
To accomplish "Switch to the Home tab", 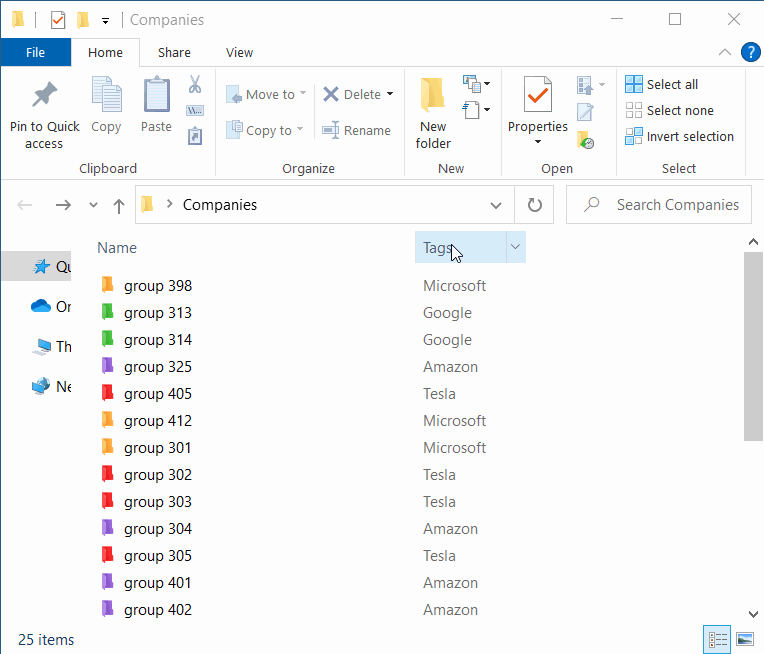I will [105, 52].
